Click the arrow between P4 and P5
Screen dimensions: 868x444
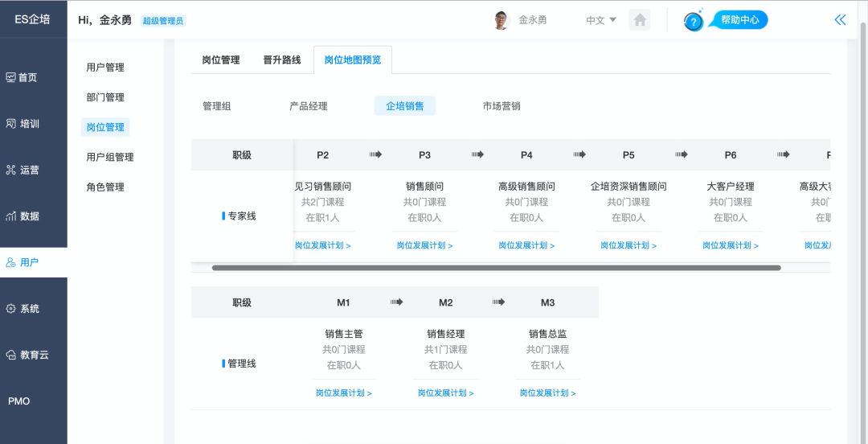point(579,154)
